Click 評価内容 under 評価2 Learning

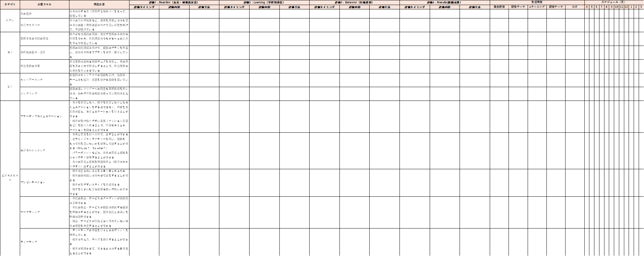pyautogui.click(x=265, y=7)
